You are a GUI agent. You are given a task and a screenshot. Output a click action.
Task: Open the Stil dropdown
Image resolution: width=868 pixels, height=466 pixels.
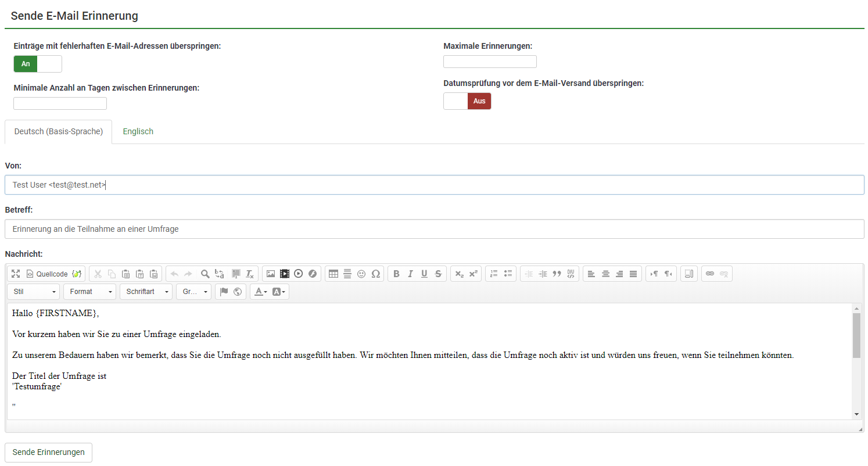pyautogui.click(x=34, y=292)
